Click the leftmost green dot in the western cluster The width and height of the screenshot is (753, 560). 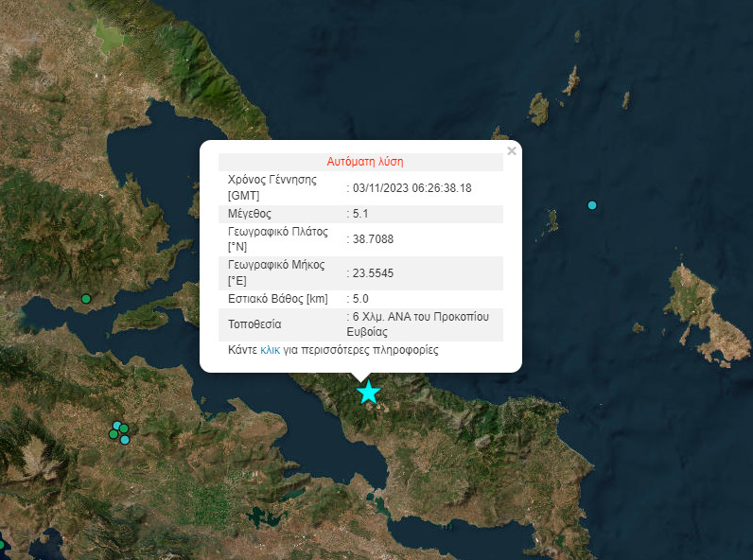click(113, 435)
